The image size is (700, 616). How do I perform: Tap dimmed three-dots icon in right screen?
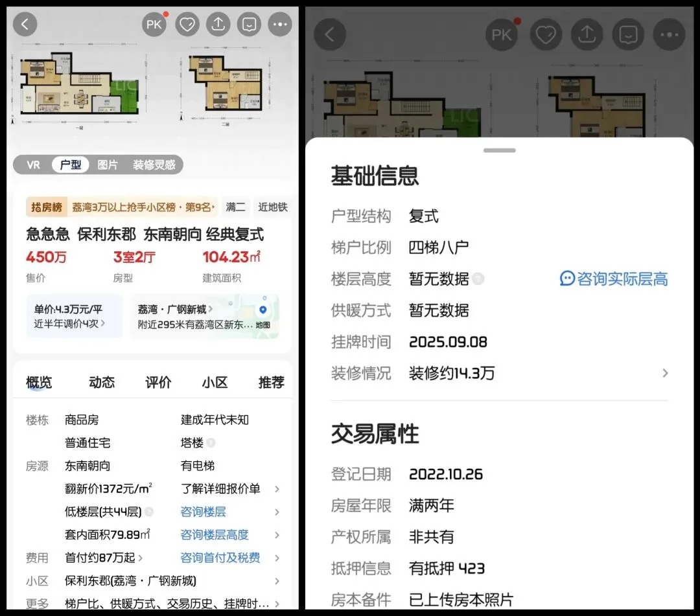(669, 34)
